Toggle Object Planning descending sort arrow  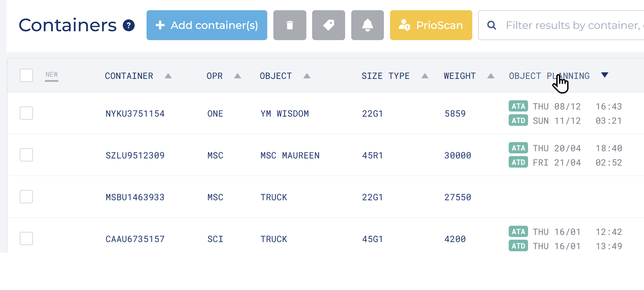(x=604, y=75)
